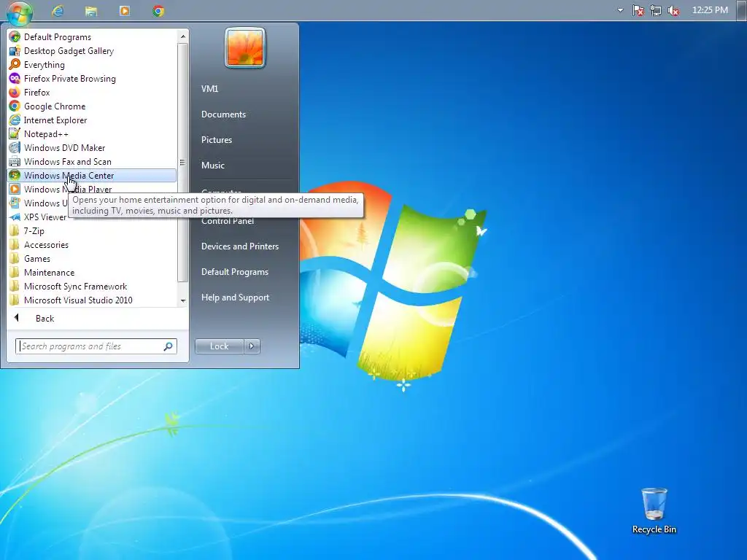This screenshot has width=747, height=560.
Task: Click the Google Chrome icon in programs list
Action: coord(15,106)
